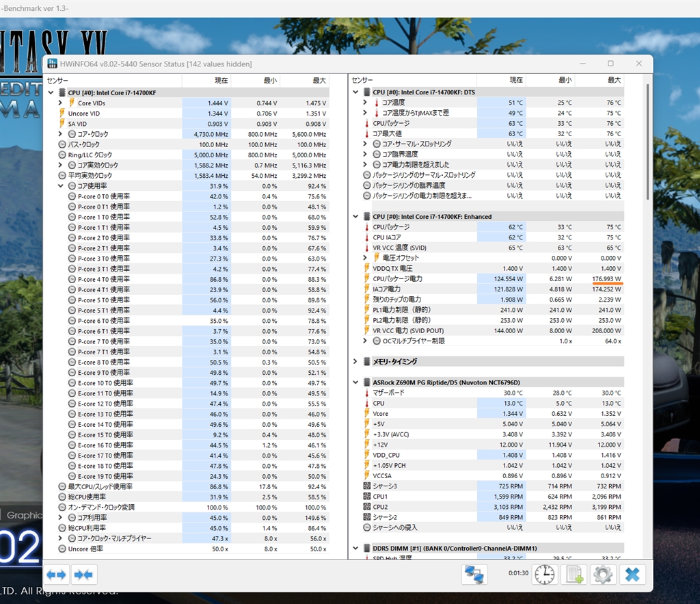Click chip icon beside DDR5 DIMM header
This screenshot has width=700, height=604.
click(367, 548)
